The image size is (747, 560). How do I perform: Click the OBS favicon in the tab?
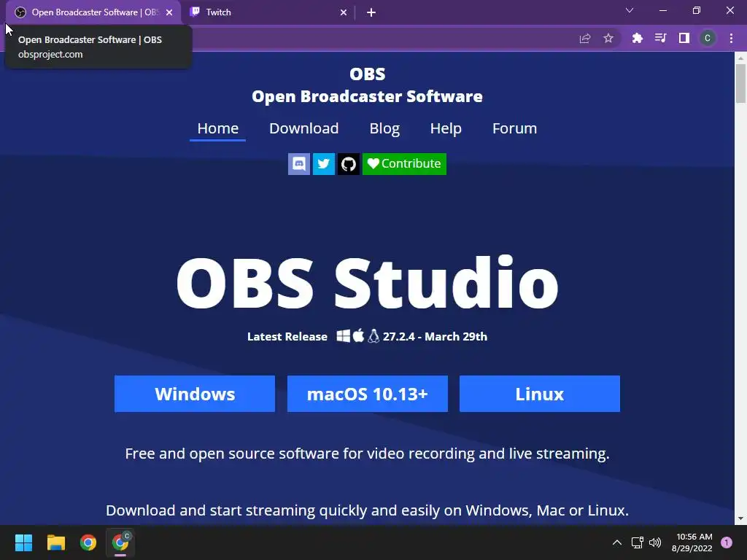[20, 12]
